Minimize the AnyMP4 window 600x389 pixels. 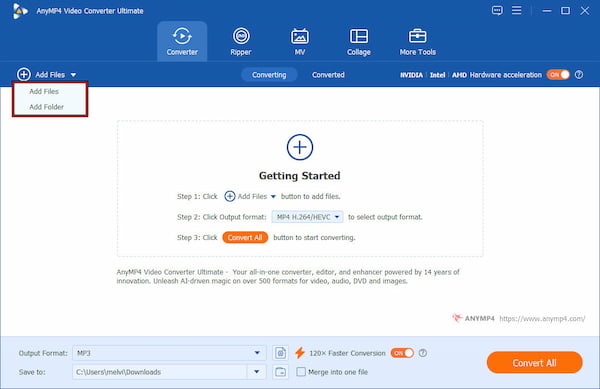(547, 11)
